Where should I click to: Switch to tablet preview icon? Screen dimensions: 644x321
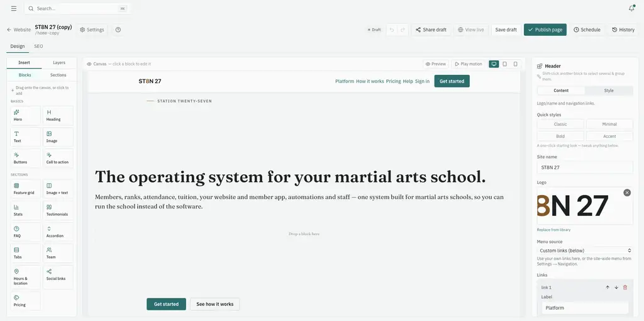coord(505,64)
